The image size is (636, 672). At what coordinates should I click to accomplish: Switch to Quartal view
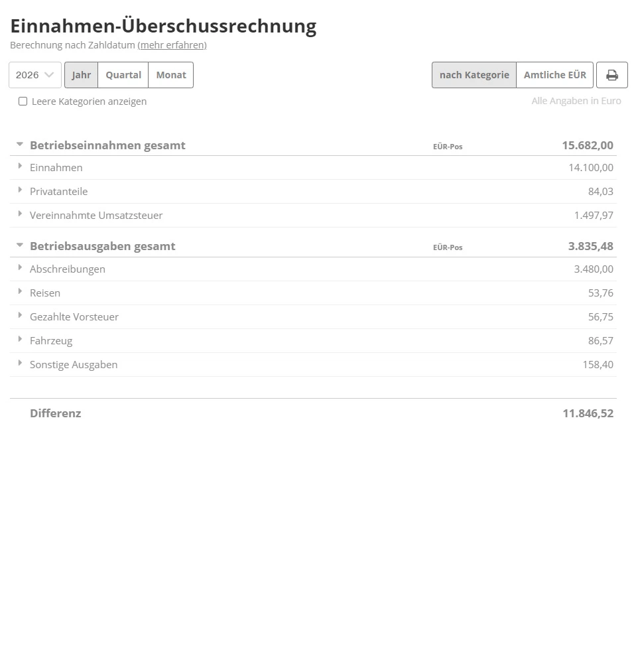(123, 75)
